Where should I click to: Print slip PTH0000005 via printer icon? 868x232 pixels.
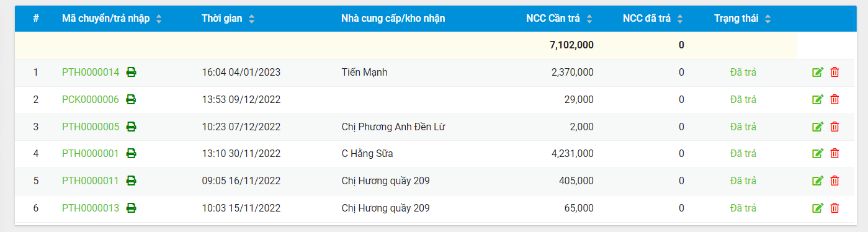pyautogui.click(x=131, y=127)
